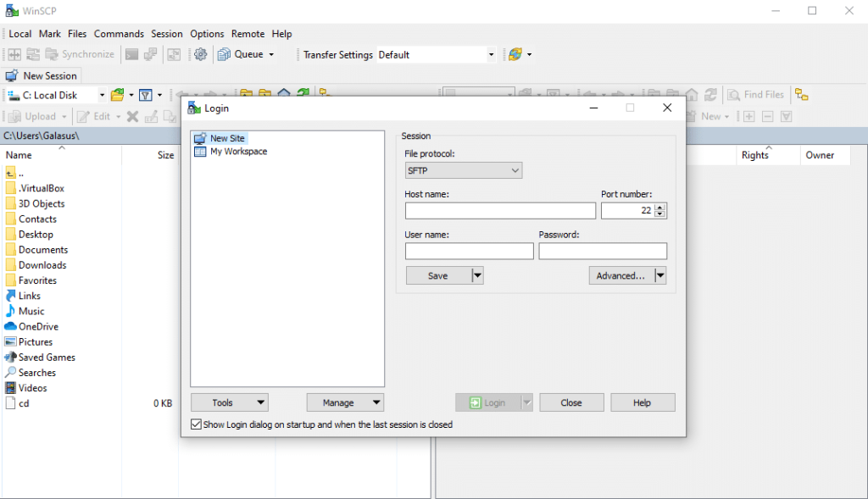This screenshot has height=499, width=868.
Task: Click the Password input field
Action: click(x=603, y=251)
